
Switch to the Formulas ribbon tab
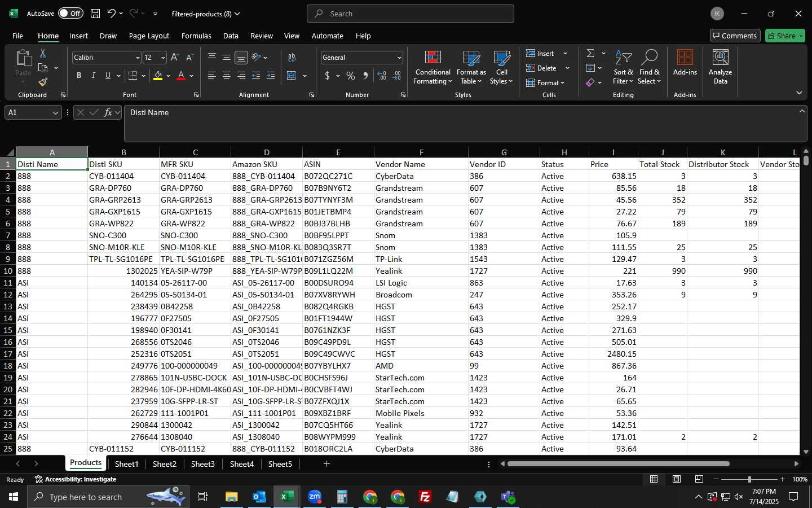point(196,36)
